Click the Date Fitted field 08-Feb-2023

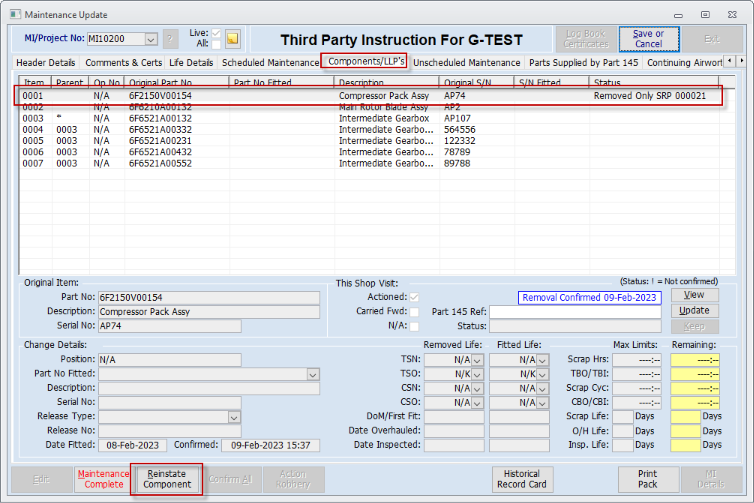(x=132, y=445)
